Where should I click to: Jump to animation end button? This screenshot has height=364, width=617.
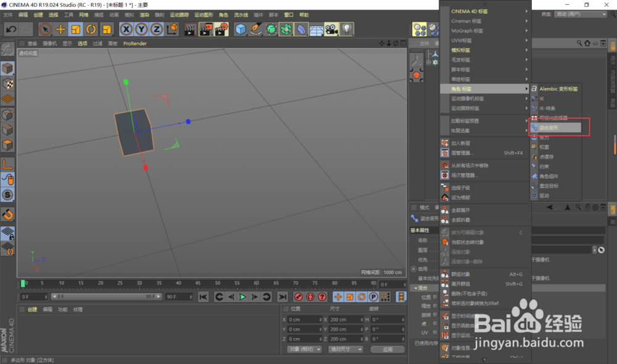283,297
